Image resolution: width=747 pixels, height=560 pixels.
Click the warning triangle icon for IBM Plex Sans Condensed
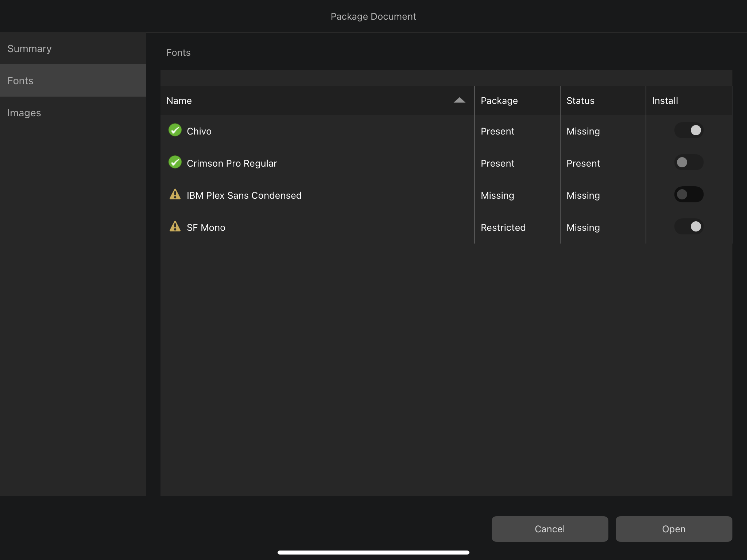pyautogui.click(x=175, y=195)
